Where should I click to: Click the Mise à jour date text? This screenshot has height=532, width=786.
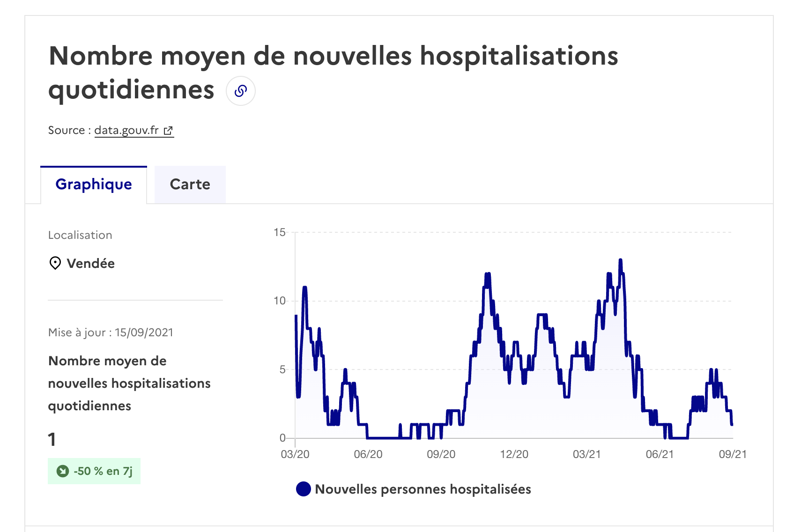click(x=111, y=332)
